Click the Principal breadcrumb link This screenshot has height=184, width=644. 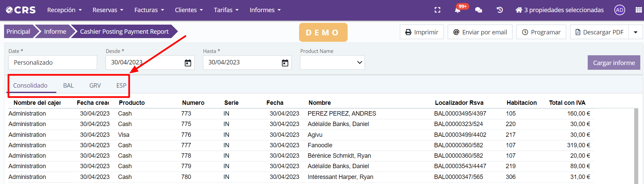pyautogui.click(x=18, y=32)
